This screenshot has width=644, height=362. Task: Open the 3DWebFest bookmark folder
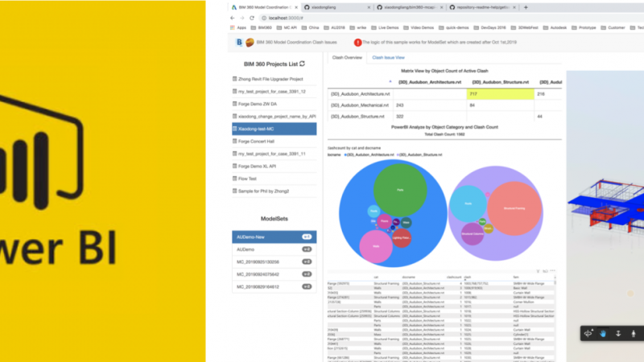coord(524,27)
